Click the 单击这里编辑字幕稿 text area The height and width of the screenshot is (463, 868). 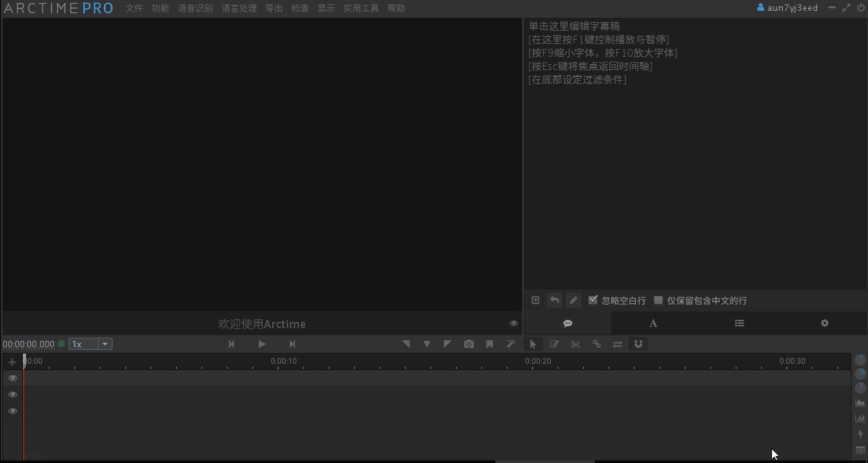point(574,26)
